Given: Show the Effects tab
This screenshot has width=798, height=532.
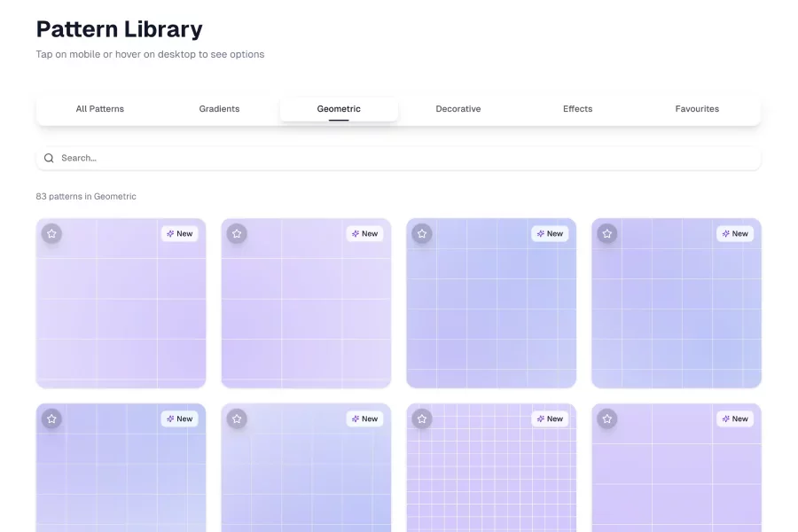Looking at the screenshot, I should (577, 109).
